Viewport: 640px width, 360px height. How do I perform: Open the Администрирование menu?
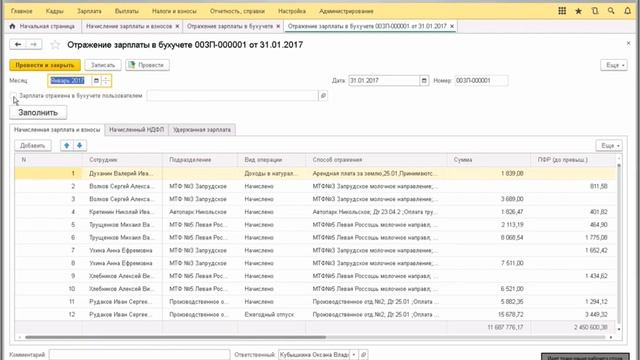coord(346,11)
